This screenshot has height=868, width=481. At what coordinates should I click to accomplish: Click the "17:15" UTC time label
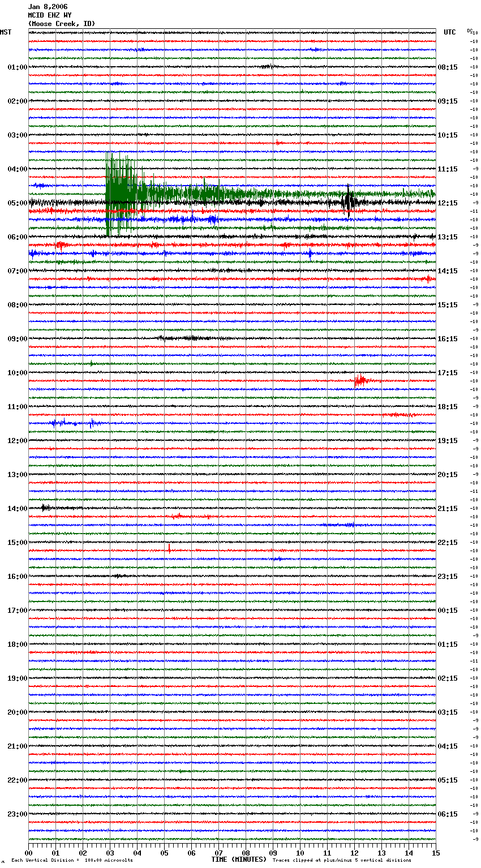448,373
